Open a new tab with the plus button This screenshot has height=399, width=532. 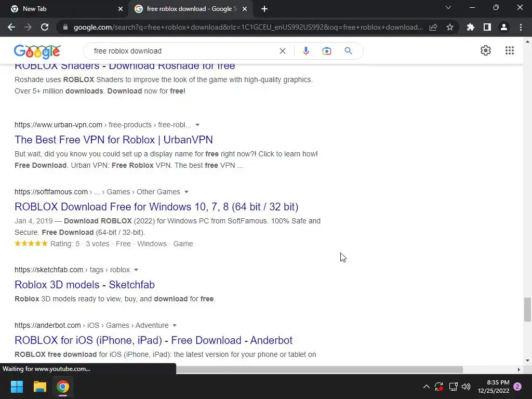coord(264,9)
